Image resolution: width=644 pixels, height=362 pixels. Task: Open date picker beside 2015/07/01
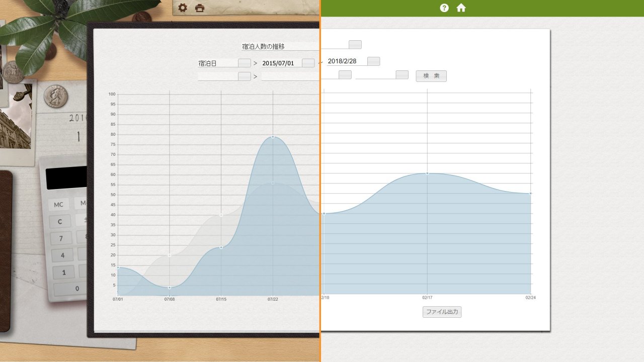308,63
